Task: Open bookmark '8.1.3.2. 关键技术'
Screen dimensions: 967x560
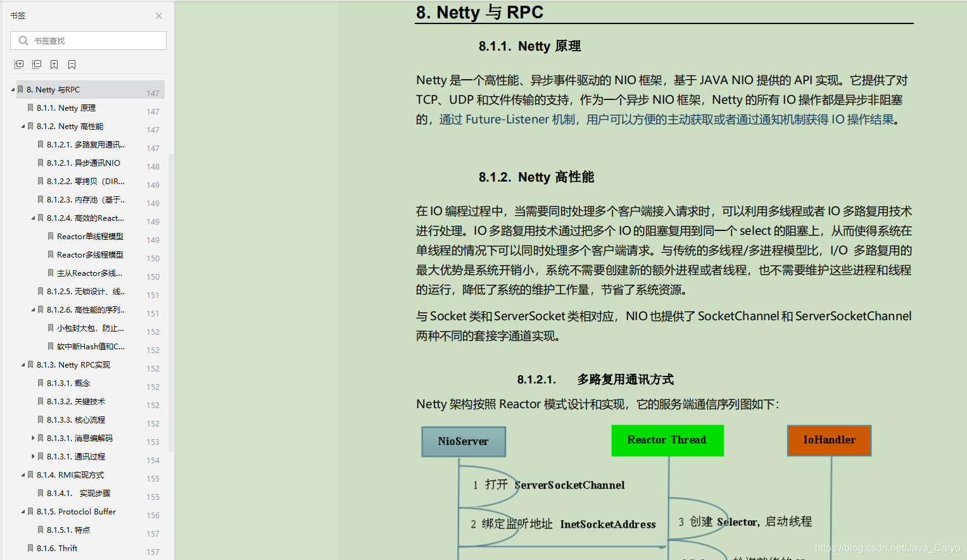Action: click(76, 402)
